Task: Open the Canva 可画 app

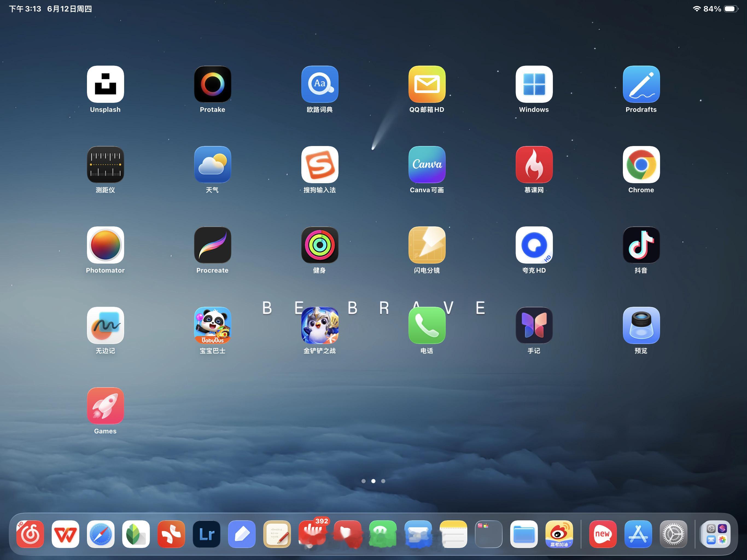Action: point(427,165)
